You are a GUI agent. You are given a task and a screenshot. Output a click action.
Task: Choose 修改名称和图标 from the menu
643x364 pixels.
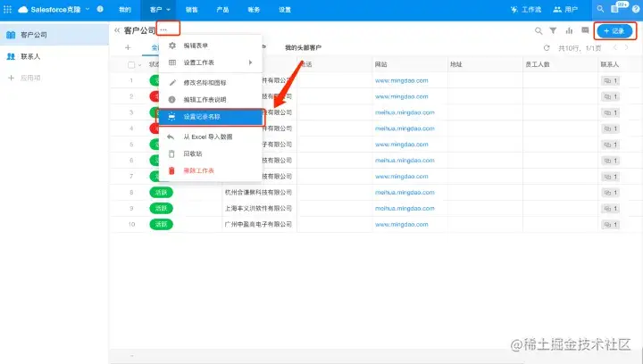pos(211,83)
